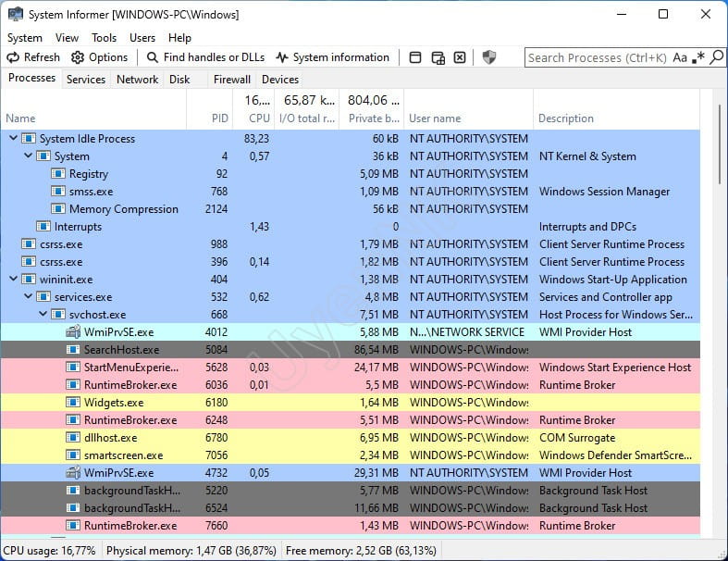The height and width of the screenshot is (561, 728).
Task: Click the smartscreen.exe process icon
Action: click(x=73, y=455)
